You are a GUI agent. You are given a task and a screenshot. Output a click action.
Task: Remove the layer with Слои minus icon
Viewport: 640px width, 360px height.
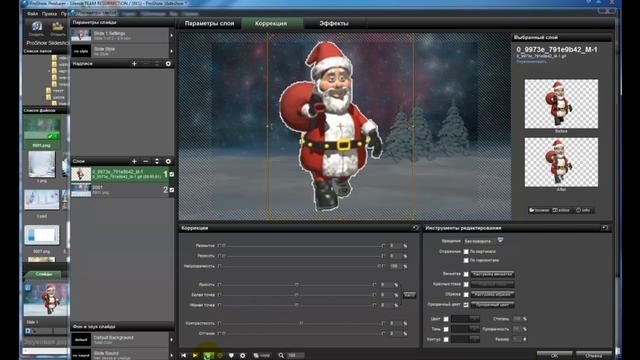point(146,161)
